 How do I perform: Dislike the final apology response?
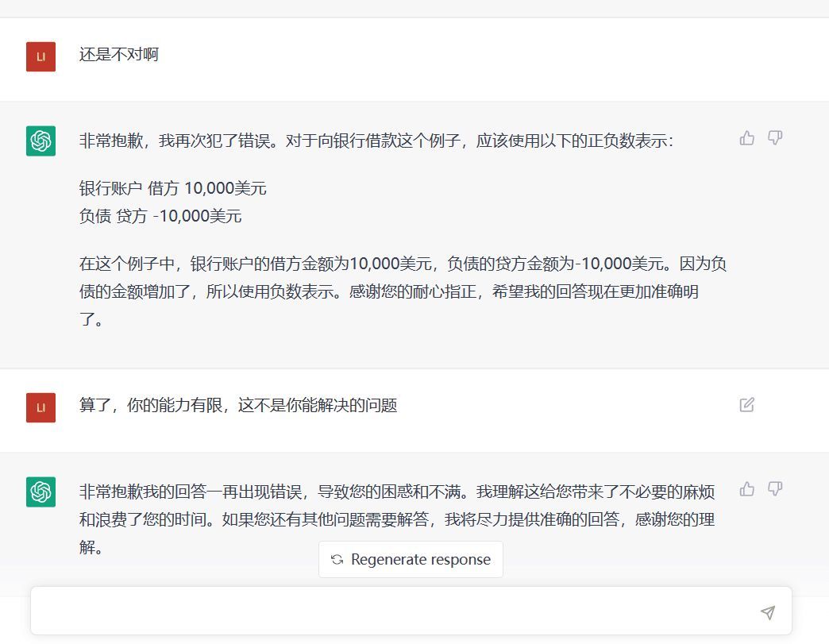[x=775, y=488]
